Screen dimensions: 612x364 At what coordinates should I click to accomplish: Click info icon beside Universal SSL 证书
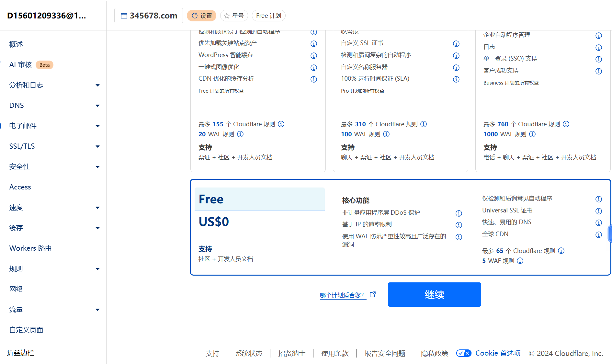598,211
